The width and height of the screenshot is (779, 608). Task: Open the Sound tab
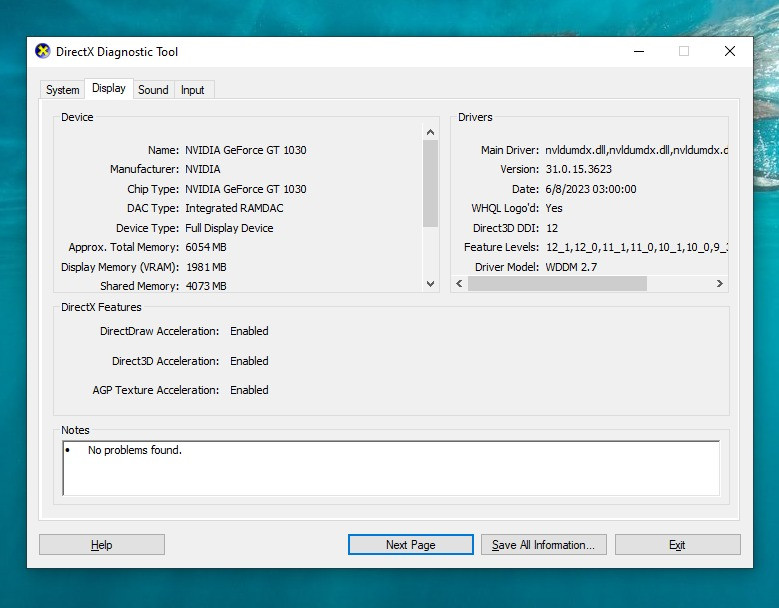click(154, 90)
